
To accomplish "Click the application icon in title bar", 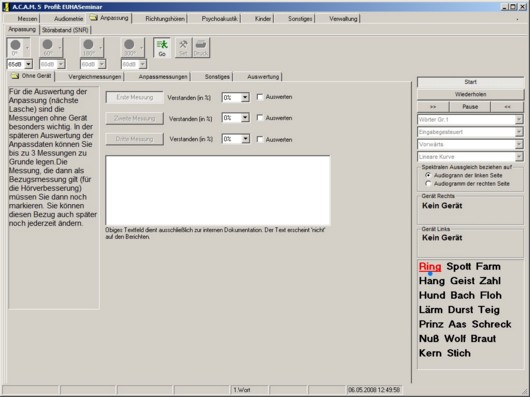I will click(6, 7).
